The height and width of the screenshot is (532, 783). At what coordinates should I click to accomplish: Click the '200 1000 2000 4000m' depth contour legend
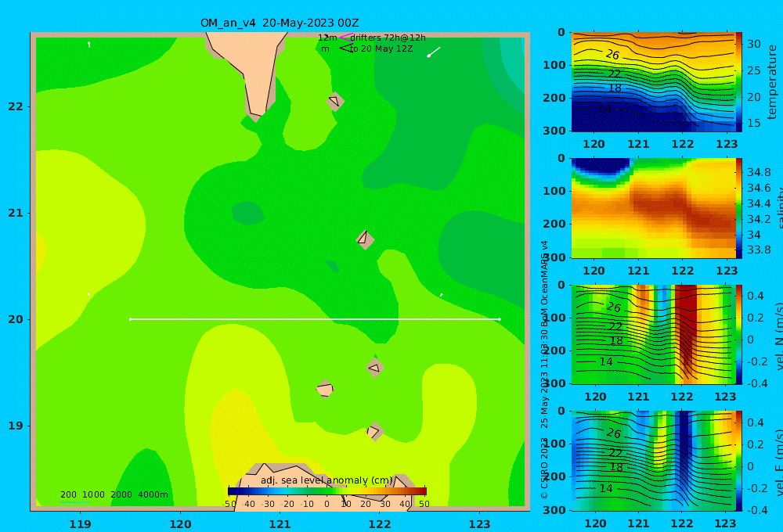coord(114,494)
